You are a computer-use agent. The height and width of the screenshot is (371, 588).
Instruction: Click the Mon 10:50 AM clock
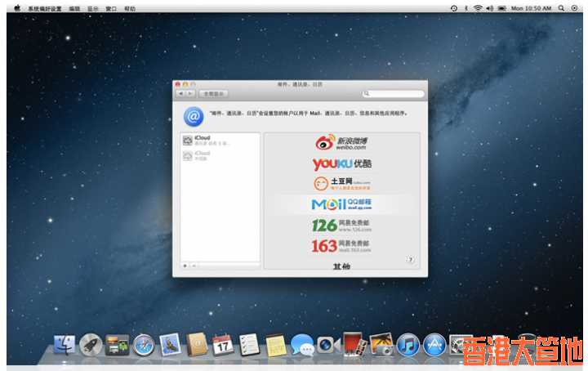(x=531, y=8)
